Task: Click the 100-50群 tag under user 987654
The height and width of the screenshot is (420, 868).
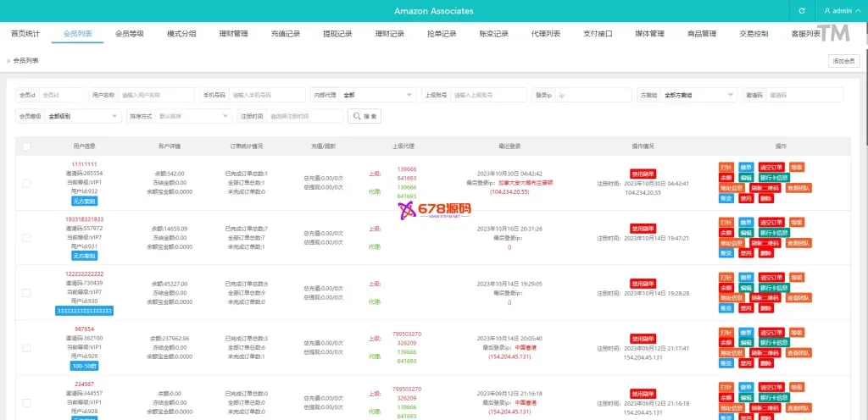Action: click(85, 366)
